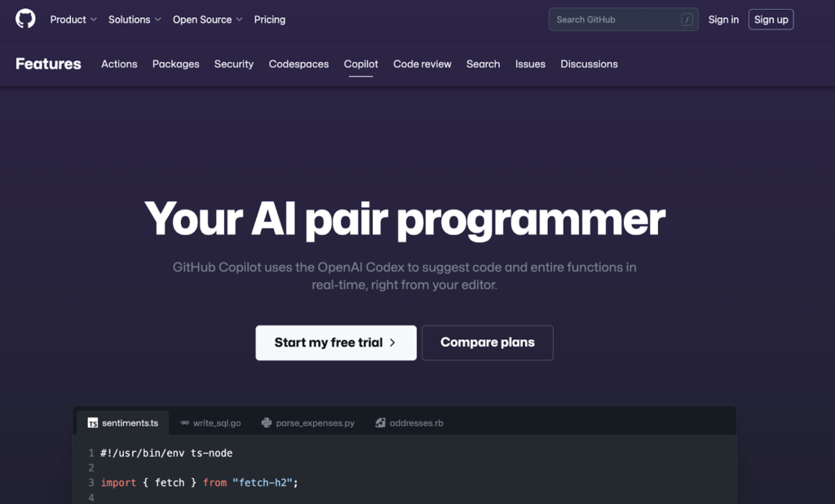The image size is (835, 504).
Task: Expand the Open Source dropdown menu
Action: tap(208, 20)
